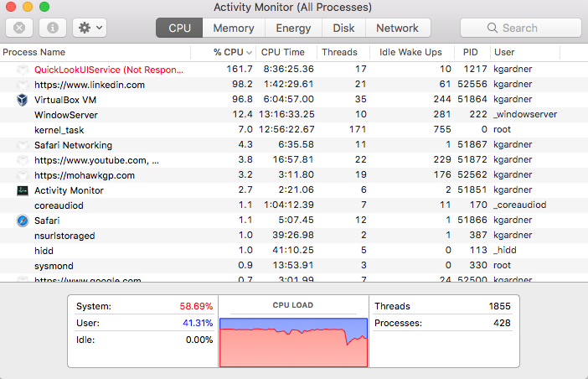Click the CPU LOAD graph
The width and height of the screenshot is (588, 379).
coord(293,342)
